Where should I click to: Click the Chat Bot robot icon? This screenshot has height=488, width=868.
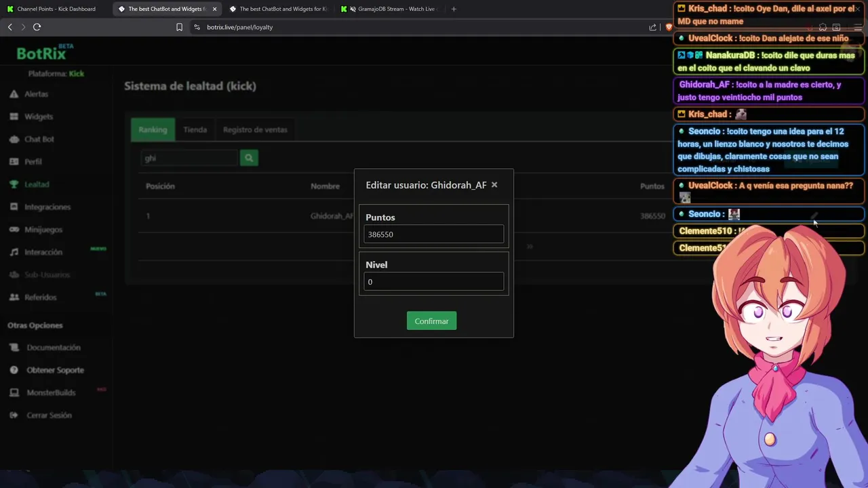point(14,139)
